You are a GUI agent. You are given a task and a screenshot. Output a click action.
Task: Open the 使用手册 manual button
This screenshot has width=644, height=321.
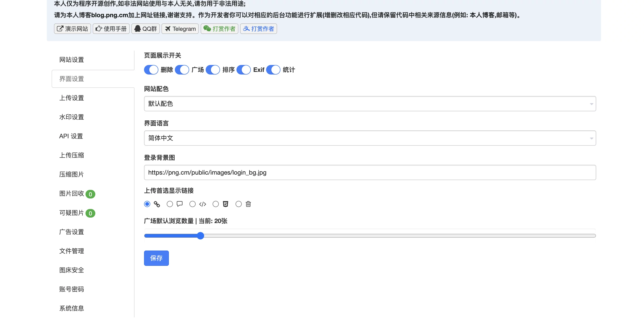(x=111, y=29)
